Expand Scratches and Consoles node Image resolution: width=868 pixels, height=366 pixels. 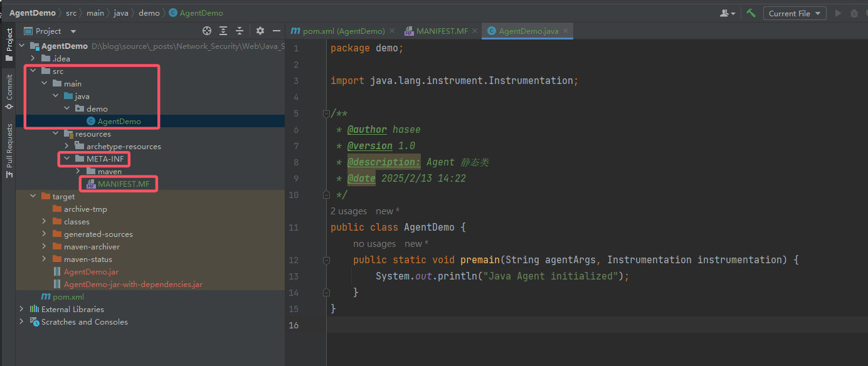tap(22, 322)
